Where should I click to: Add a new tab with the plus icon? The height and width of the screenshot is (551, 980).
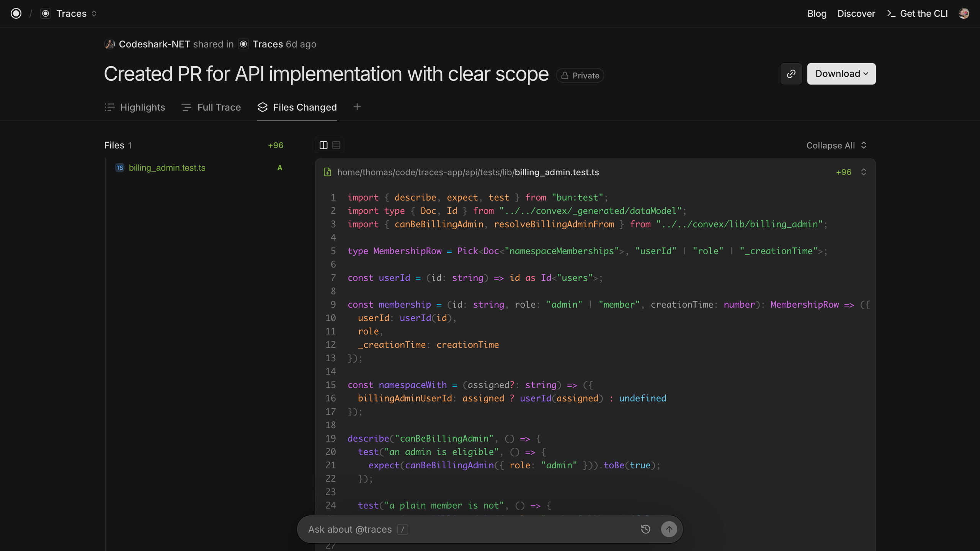357,107
